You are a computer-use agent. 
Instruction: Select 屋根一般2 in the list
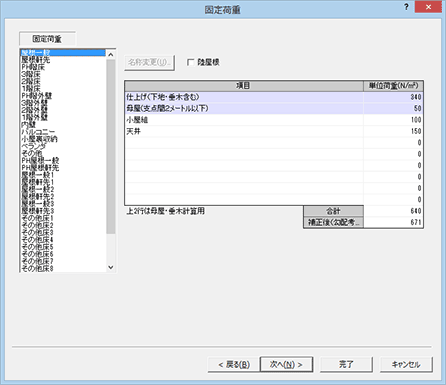tap(63, 189)
